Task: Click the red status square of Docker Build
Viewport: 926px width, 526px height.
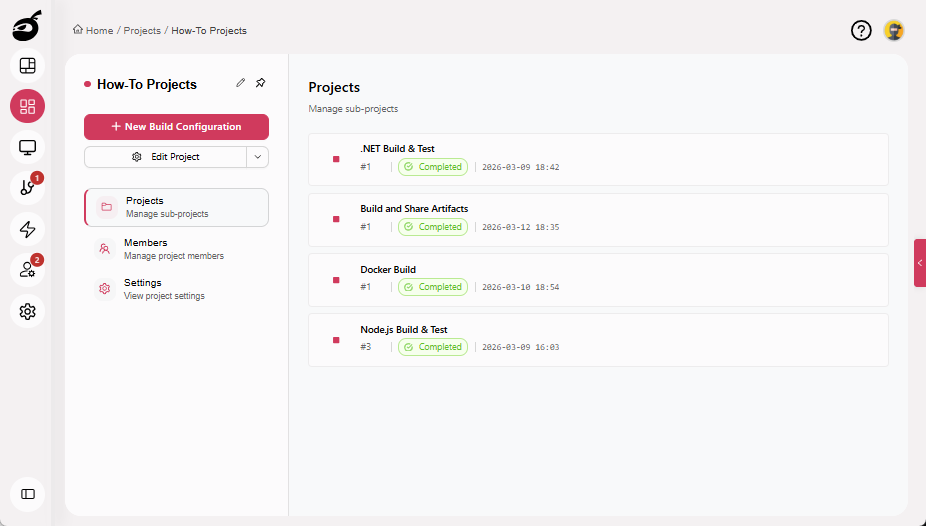Action: 336,280
